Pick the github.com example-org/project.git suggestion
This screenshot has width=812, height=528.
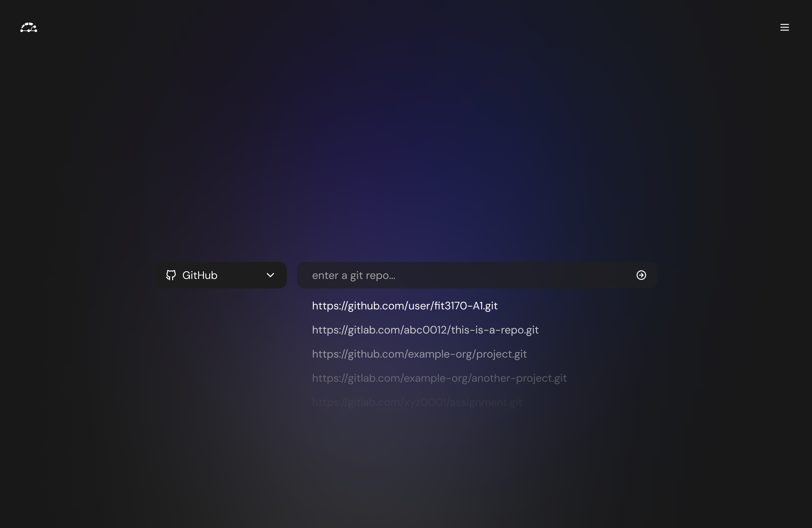click(x=419, y=354)
